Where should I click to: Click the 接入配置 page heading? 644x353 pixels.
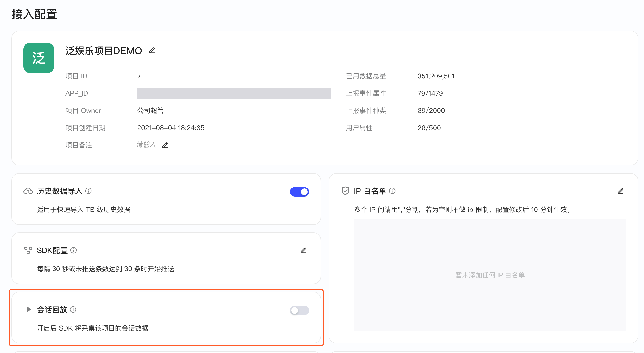click(34, 14)
